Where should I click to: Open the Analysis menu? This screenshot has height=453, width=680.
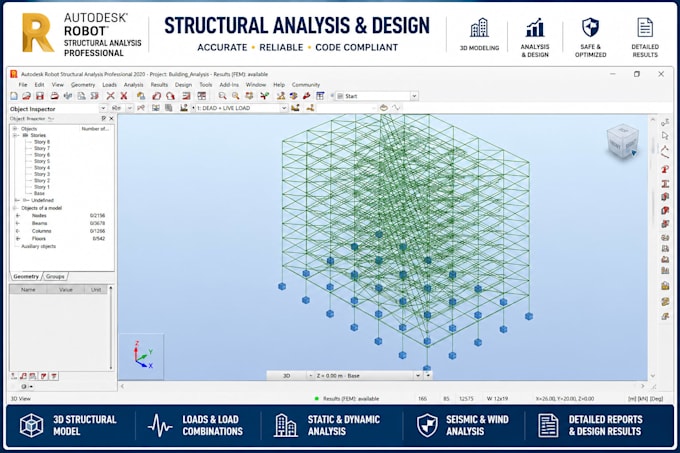(x=134, y=85)
